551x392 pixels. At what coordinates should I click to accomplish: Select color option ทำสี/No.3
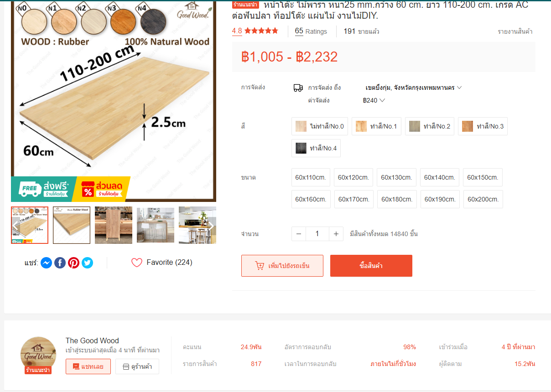coord(483,126)
